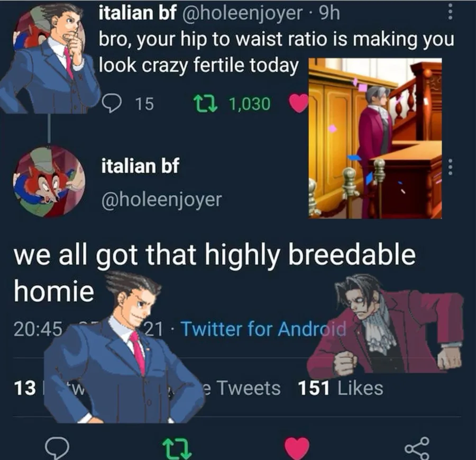Open the @holeenjoyer handle in top tweet
The image size is (476, 460).
point(242,13)
